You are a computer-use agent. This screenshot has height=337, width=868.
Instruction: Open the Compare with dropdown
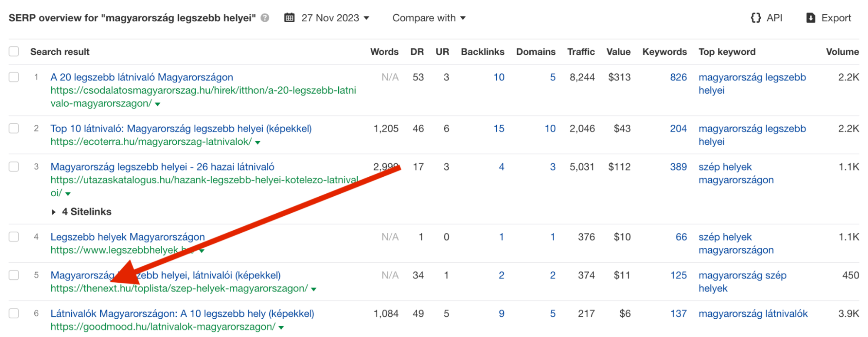pyautogui.click(x=429, y=18)
